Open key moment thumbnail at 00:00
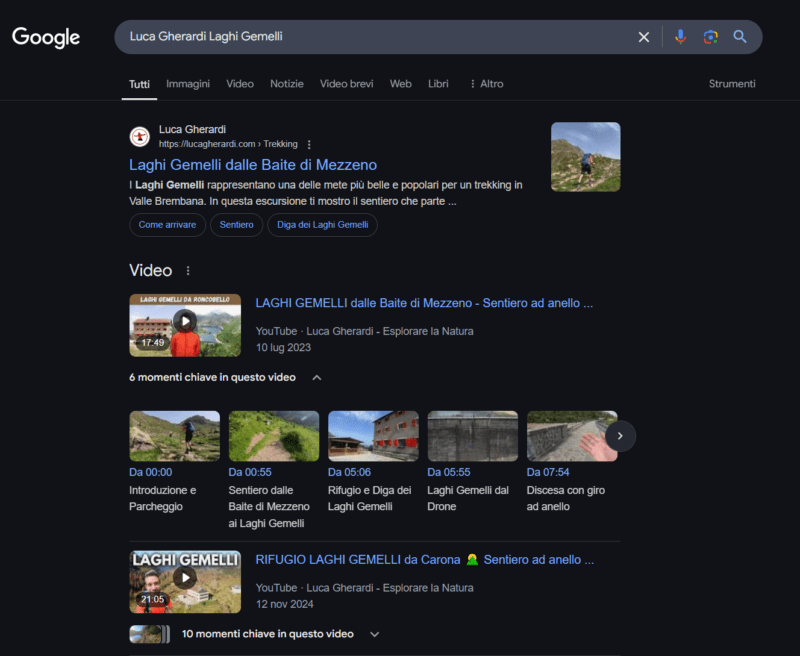This screenshot has height=656, width=800. click(174, 436)
